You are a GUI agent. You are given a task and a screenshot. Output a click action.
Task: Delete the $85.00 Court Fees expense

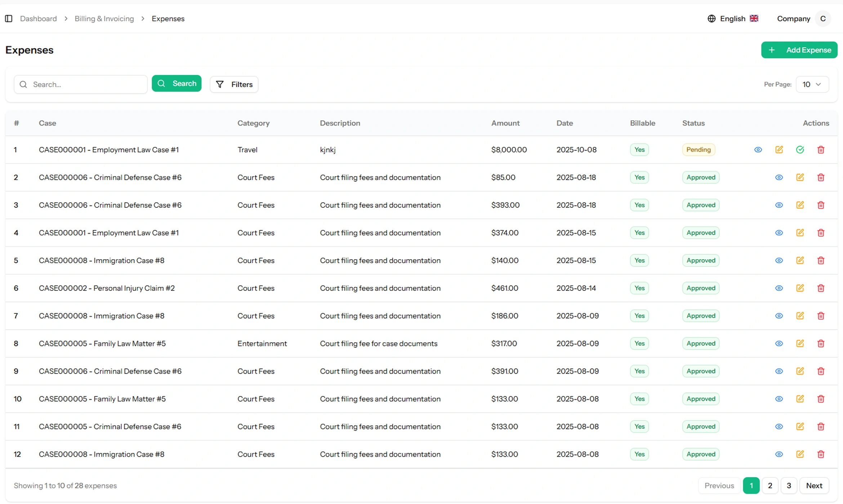pyautogui.click(x=821, y=177)
